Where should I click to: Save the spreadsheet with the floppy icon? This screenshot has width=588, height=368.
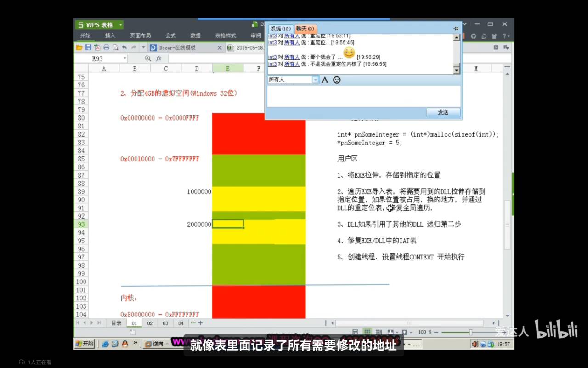[x=88, y=47]
